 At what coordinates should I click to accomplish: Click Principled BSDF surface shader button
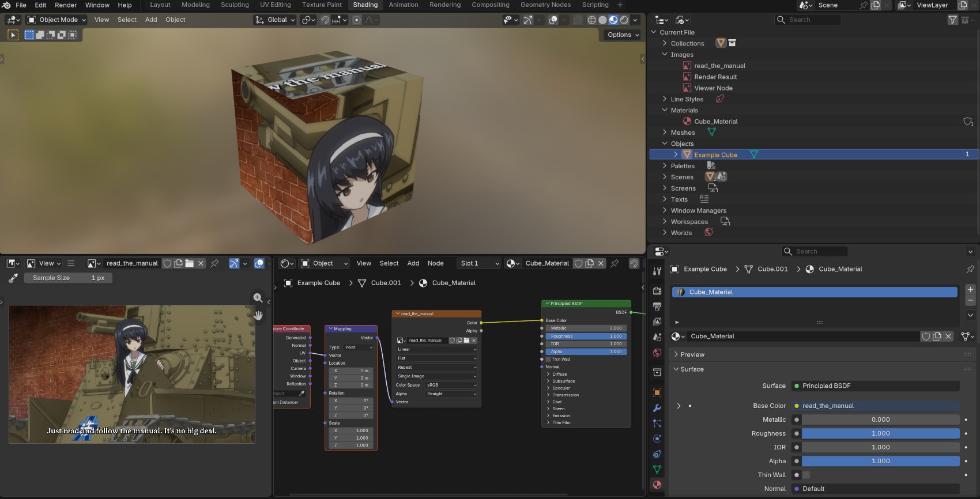coord(875,386)
